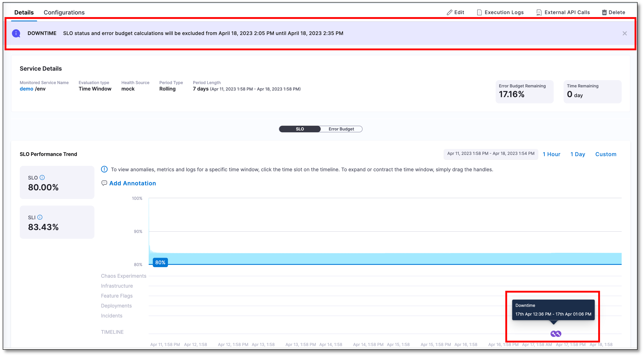Click the 80% SLO target label
This screenshot has width=644, height=357.
[x=160, y=262]
